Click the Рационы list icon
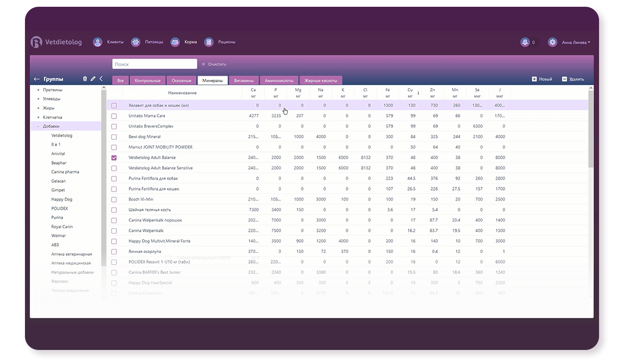624x364 pixels. pyautogui.click(x=209, y=42)
